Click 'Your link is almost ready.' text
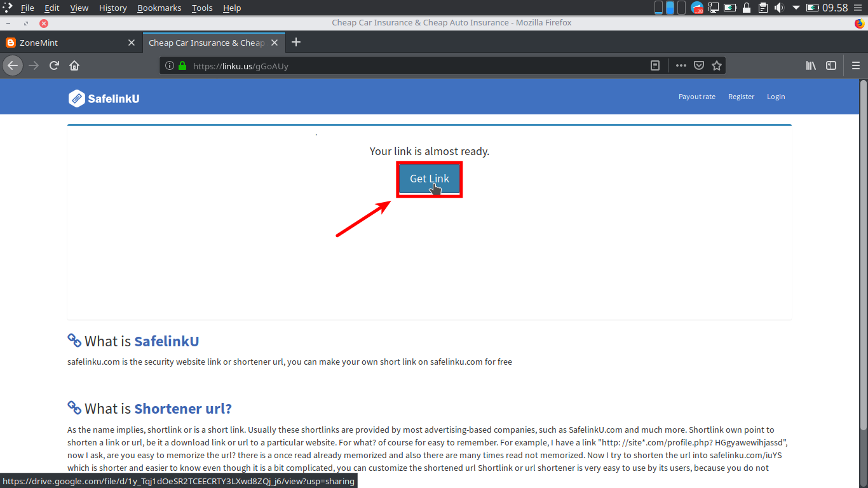The height and width of the screenshot is (488, 868). pyautogui.click(x=430, y=151)
